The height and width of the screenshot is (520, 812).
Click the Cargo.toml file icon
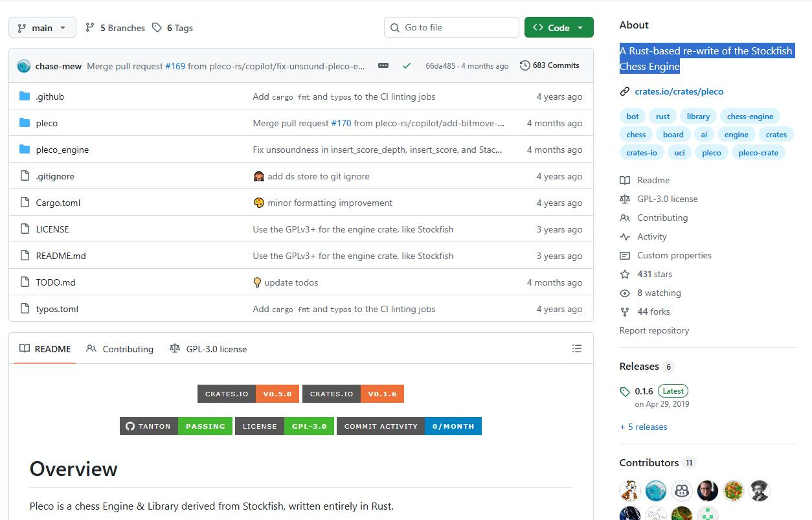pyautogui.click(x=25, y=203)
